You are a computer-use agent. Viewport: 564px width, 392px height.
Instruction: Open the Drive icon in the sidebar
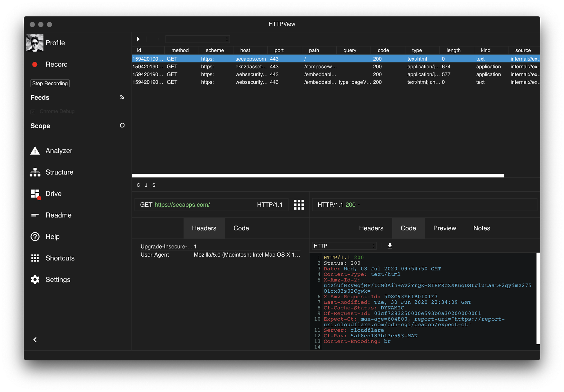[x=35, y=194]
